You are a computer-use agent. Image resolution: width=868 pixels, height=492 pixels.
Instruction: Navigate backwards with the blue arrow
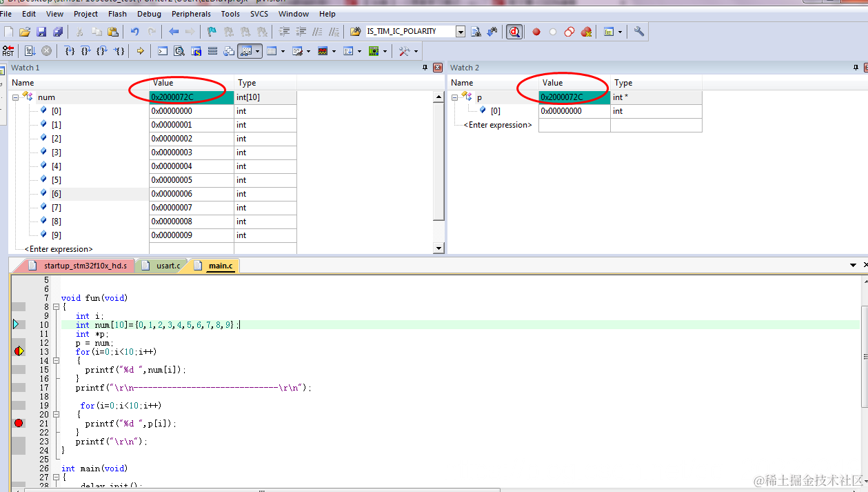[174, 32]
